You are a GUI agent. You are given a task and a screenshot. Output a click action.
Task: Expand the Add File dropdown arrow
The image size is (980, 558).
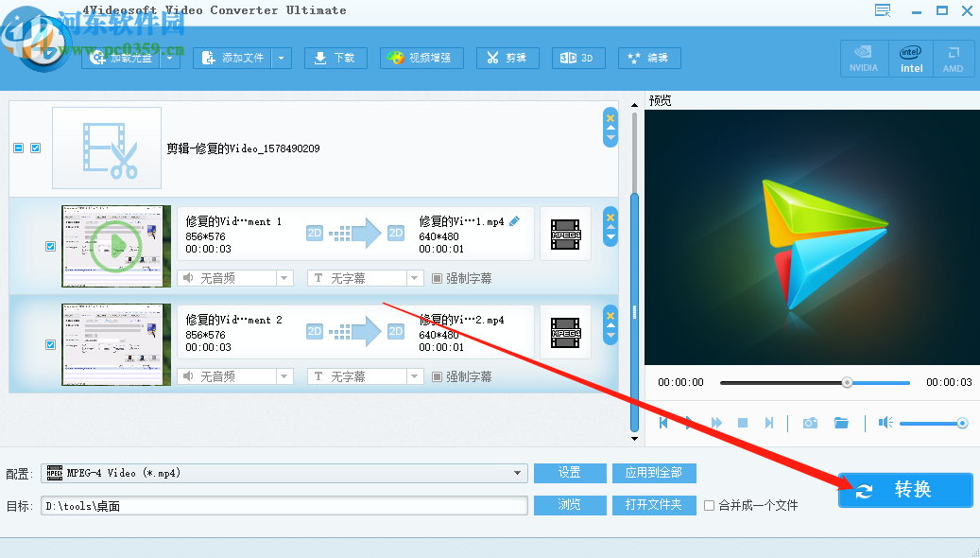[282, 59]
